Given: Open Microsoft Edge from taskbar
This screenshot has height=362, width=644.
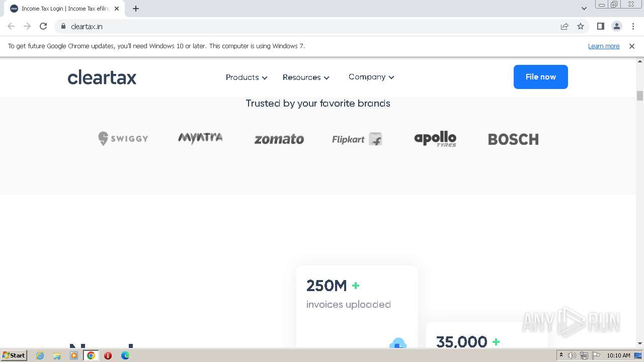Looking at the screenshot, I should 125,355.
